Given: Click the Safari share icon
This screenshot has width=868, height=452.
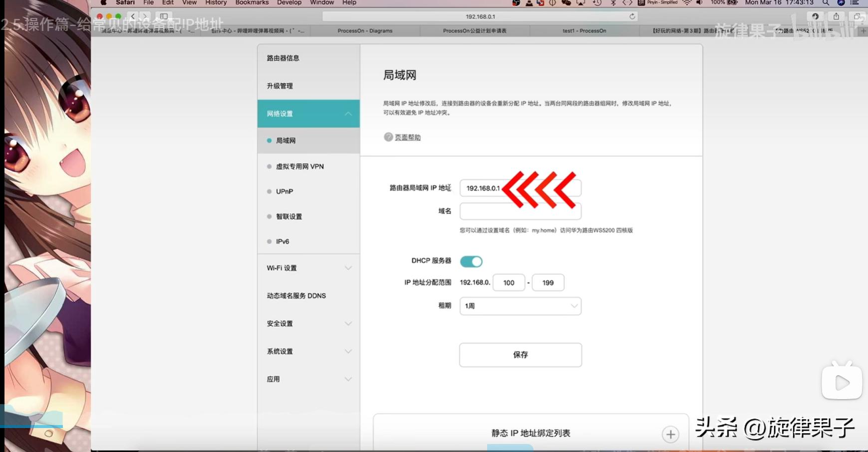Looking at the screenshot, I should 836,16.
